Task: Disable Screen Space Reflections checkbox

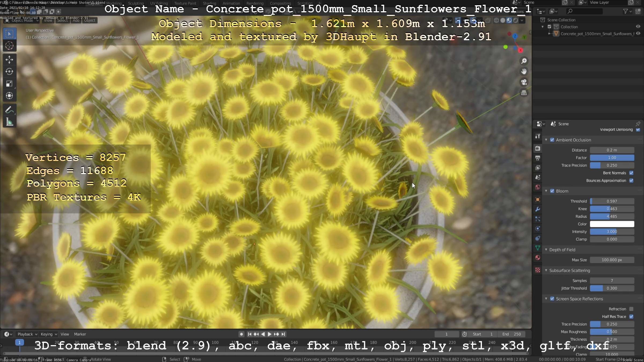Action: [x=552, y=299]
